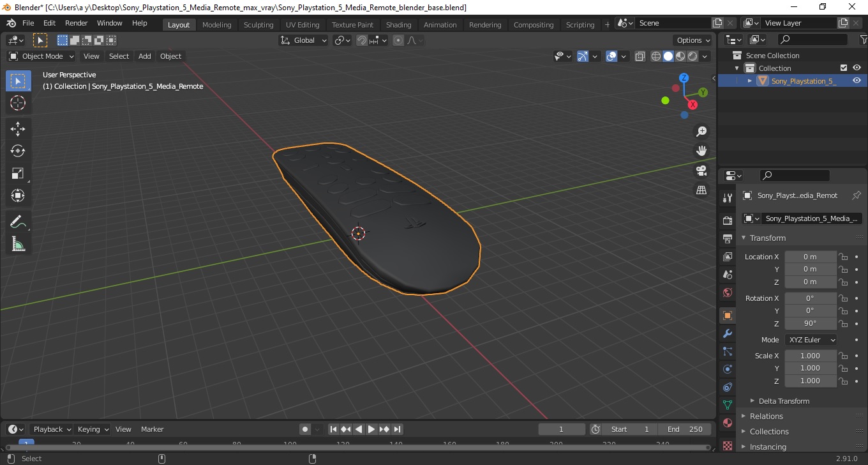Select the Measure tool
Image resolution: width=868 pixels, height=465 pixels.
pos(18,244)
